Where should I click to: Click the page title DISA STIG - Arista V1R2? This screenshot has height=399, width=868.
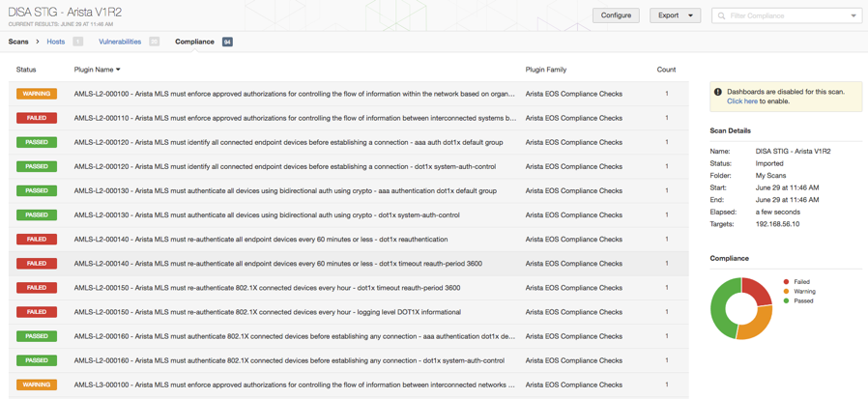[x=66, y=13]
